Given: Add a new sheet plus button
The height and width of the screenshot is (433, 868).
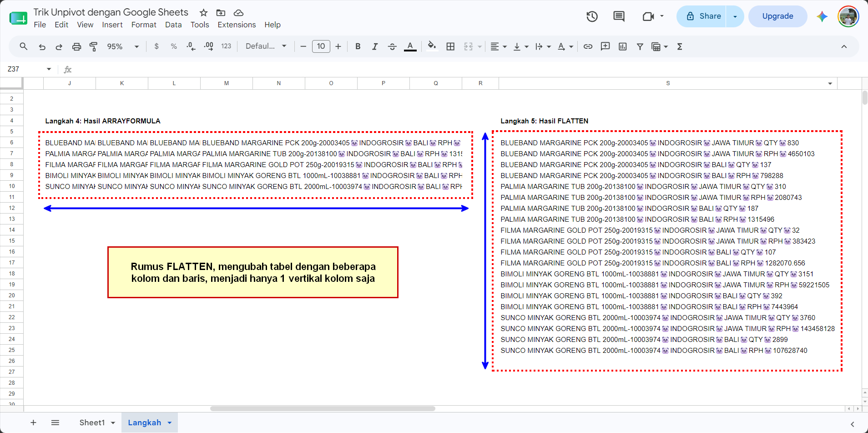Looking at the screenshot, I should 33,423.
